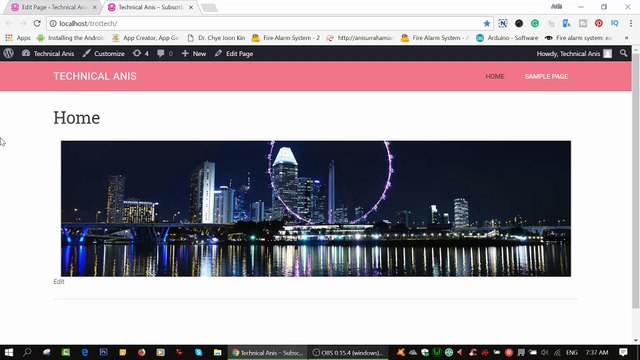The image size is (640, 360).
Task: Open the Apps bookmarks shortcut
Action: (x=18, y=38)
